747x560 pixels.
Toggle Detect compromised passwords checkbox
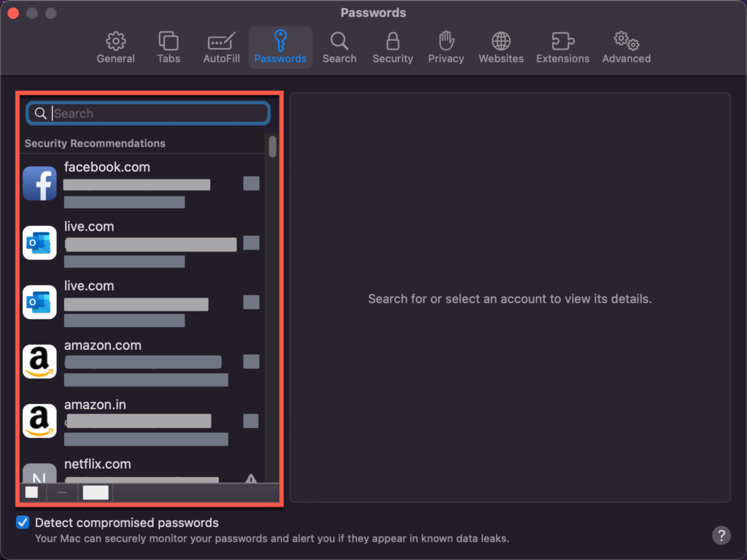[23, 522]
